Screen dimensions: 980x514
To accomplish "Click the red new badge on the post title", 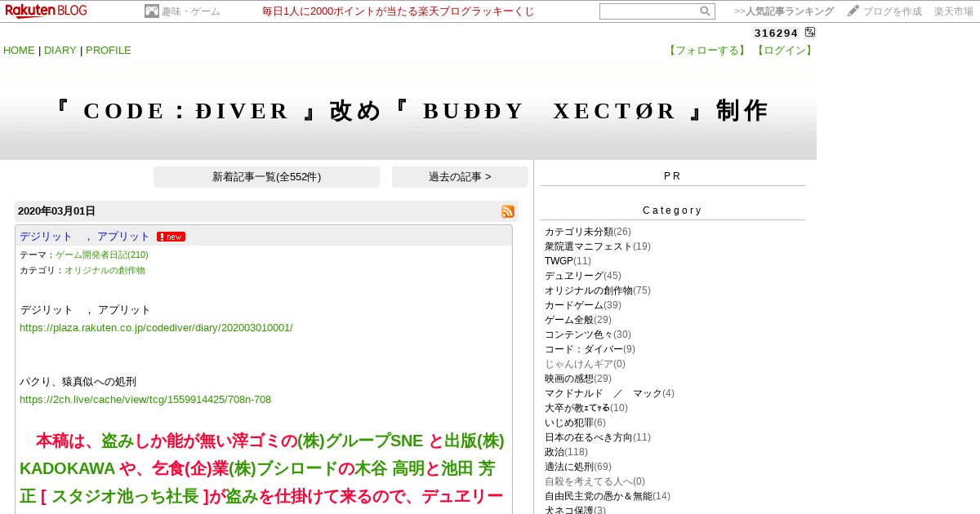I will click(x=171, y=237).
